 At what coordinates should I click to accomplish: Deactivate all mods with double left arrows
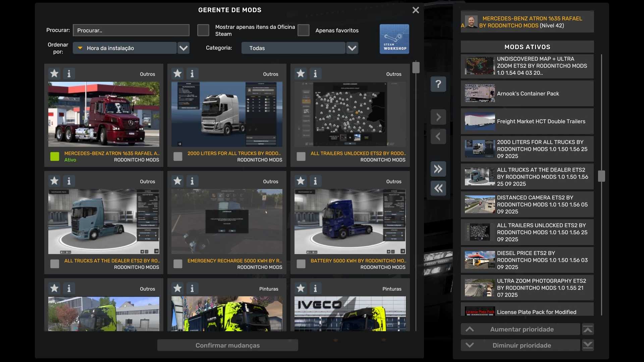pyautogui.click(x=438, y=188)
